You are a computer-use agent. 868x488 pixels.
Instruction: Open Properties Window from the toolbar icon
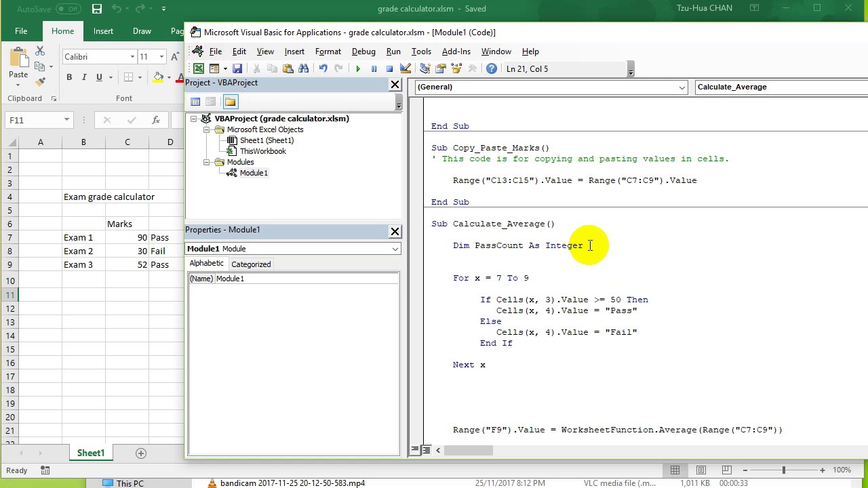coord(441,68)
